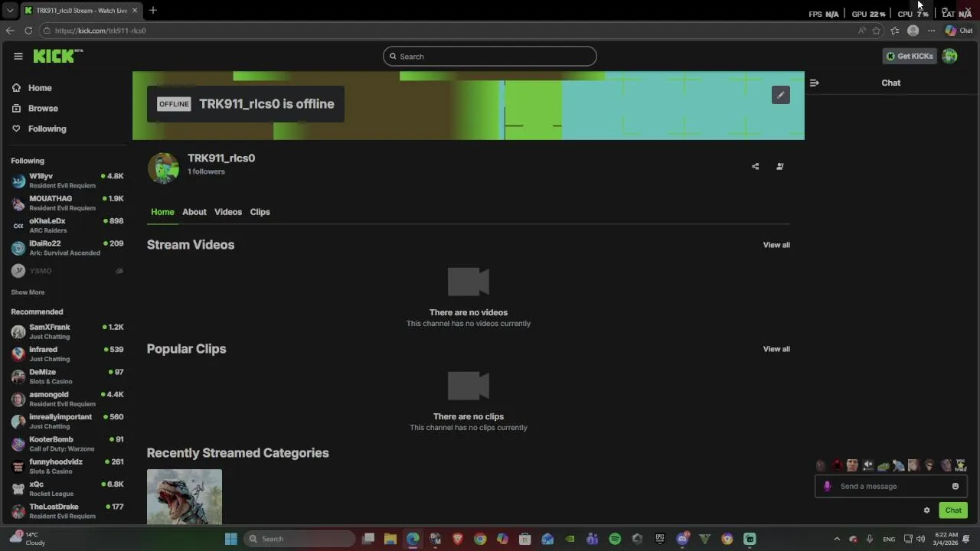This screenshot has height=551, width=980.
Task: Open imreallyimportant channel
Action: 67,422
